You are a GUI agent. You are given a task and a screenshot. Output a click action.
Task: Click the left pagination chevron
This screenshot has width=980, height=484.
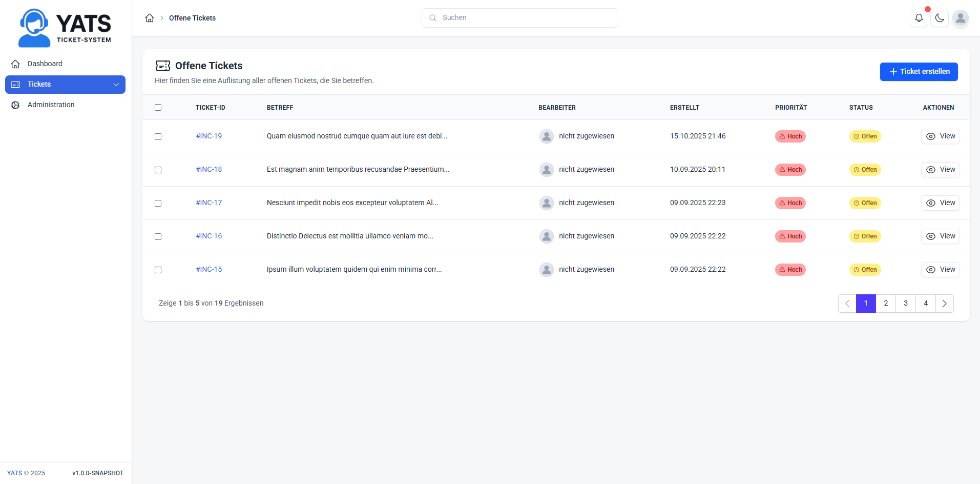pos(847,303)
